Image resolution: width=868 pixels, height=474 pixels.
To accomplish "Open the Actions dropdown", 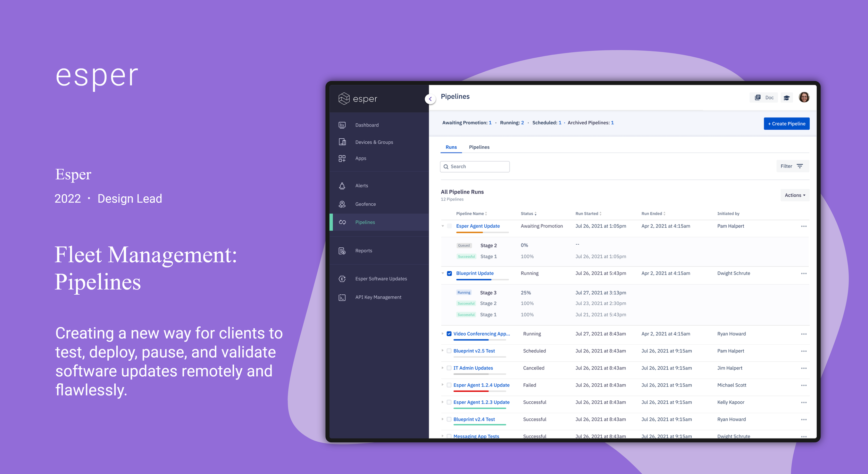I will 795,195.
